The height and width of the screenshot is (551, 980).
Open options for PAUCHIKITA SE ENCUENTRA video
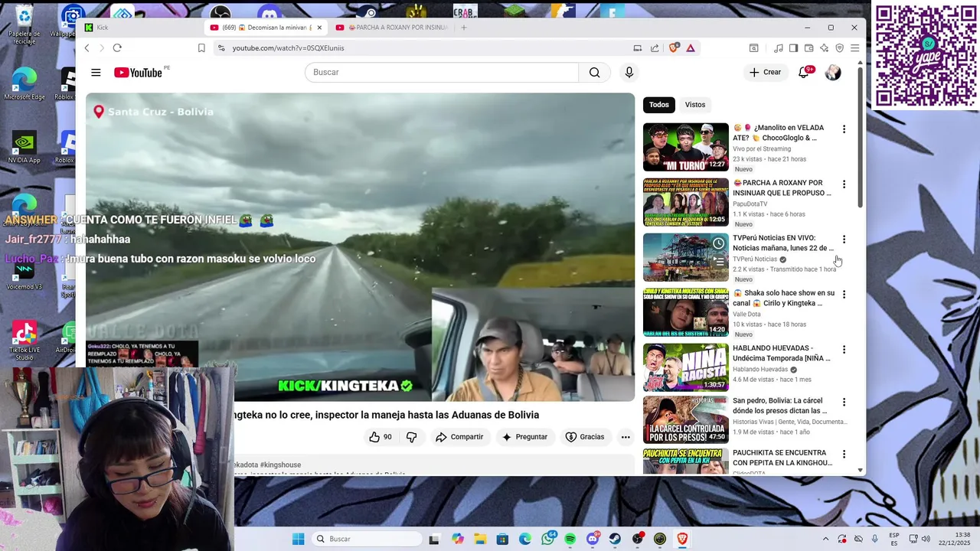(x=844, y=454)
